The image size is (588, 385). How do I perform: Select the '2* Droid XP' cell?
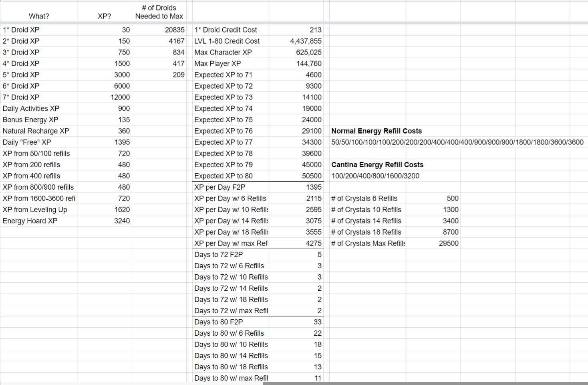[x=39, y=41]
